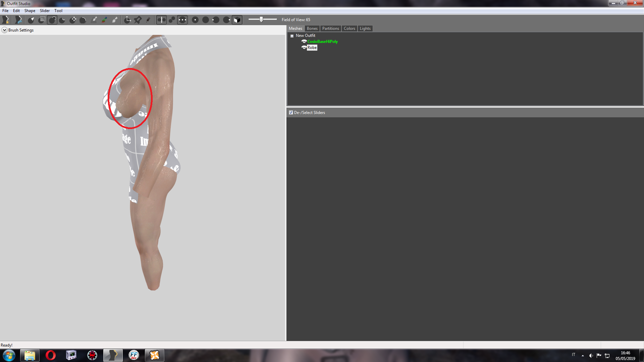The width and height of the screenshot is (644, 362).
Task: Open the Windows Start menu
Action: [9, 355]
